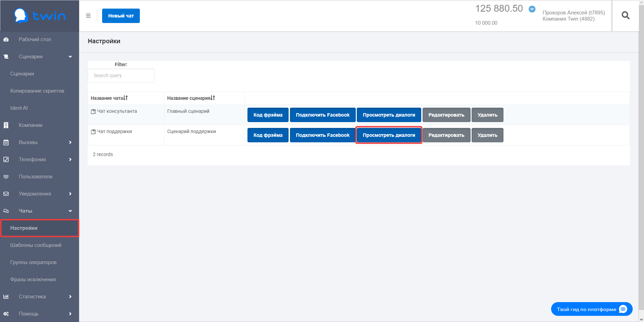Click copy icon next to Чат поддержки

93,132
